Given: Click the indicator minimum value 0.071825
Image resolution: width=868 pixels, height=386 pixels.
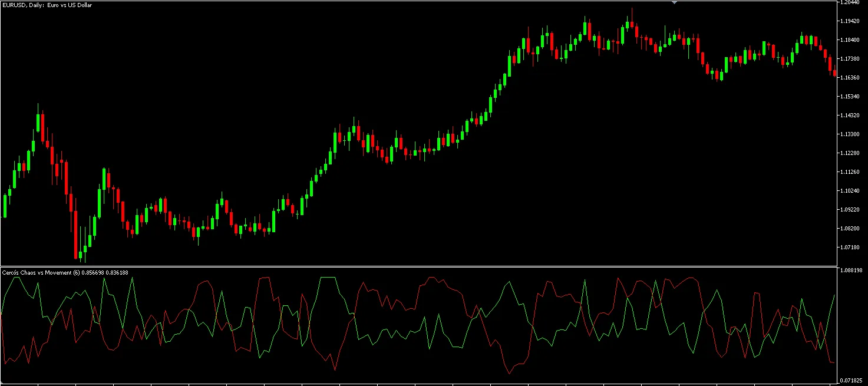Looking at the screenshot, I should (x=850, y=380).
